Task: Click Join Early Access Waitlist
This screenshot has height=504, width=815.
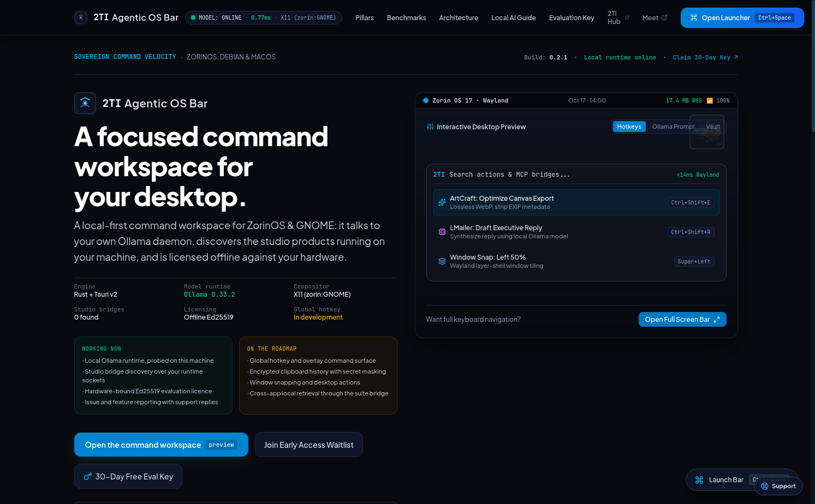Action: 309,445
